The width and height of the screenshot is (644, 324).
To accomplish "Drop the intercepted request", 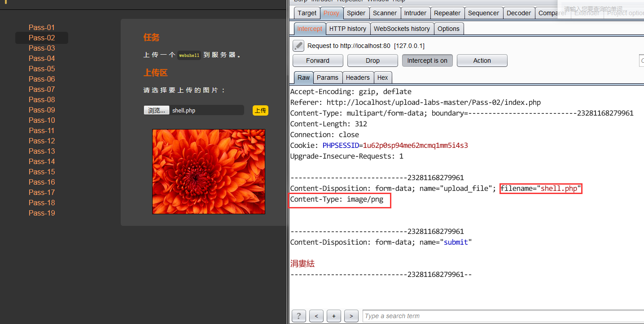I will [x=372, y=60].
